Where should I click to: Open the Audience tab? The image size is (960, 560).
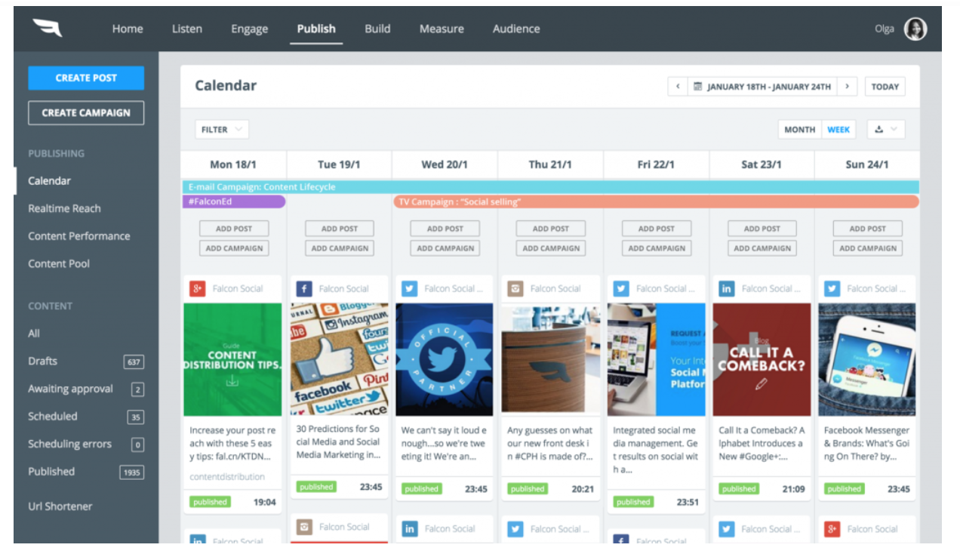coord(516,29)
